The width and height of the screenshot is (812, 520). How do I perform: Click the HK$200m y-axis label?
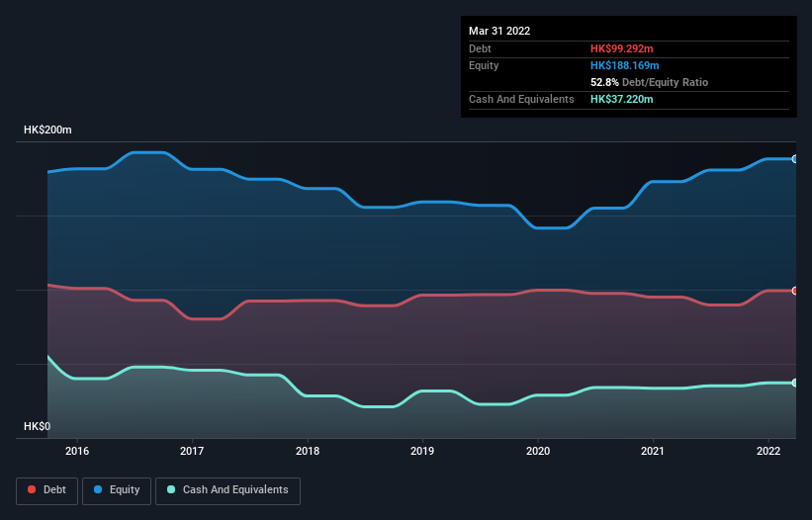click(47, 130)
